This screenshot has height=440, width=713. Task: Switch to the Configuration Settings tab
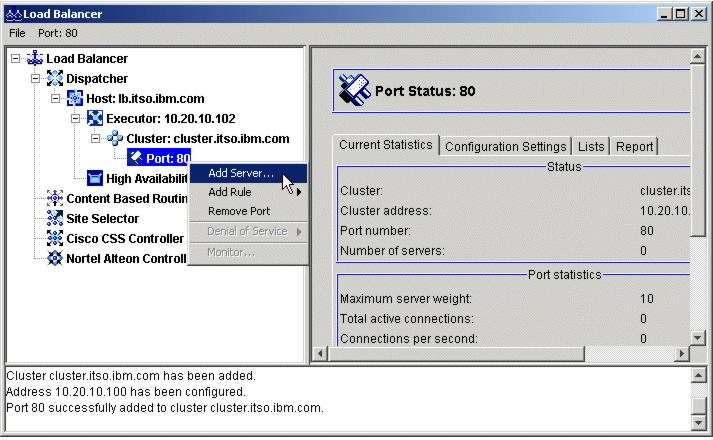(506, 146)
